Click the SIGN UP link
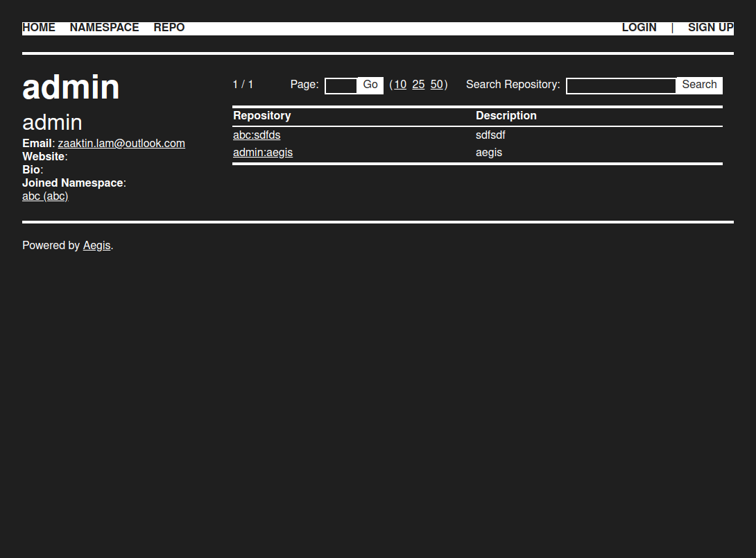 tap(710, 28)
